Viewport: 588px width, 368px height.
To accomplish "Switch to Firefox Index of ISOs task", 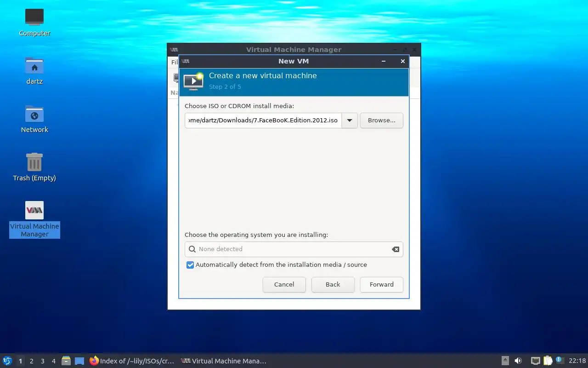I will tap(132, 361).
